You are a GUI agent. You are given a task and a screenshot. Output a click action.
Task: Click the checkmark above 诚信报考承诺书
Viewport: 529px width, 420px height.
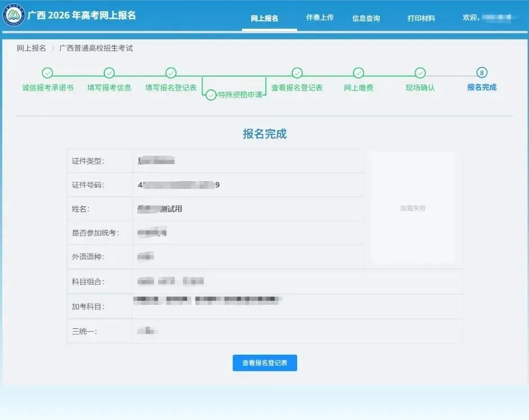pos(48,73)
